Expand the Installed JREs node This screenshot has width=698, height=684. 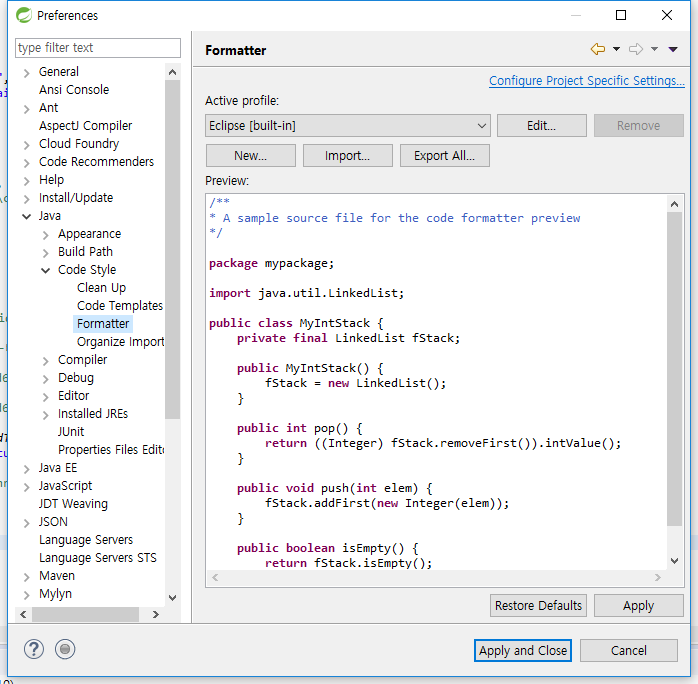[x=45, y=415]
